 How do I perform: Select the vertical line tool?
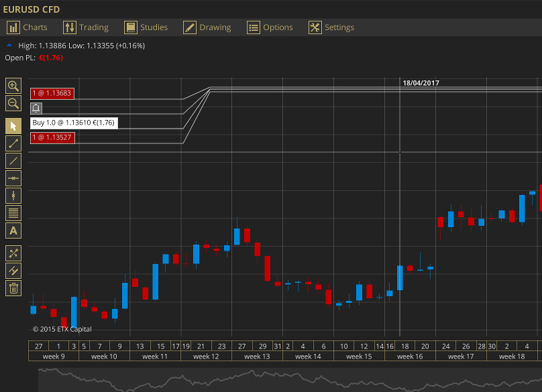[13, 196]
